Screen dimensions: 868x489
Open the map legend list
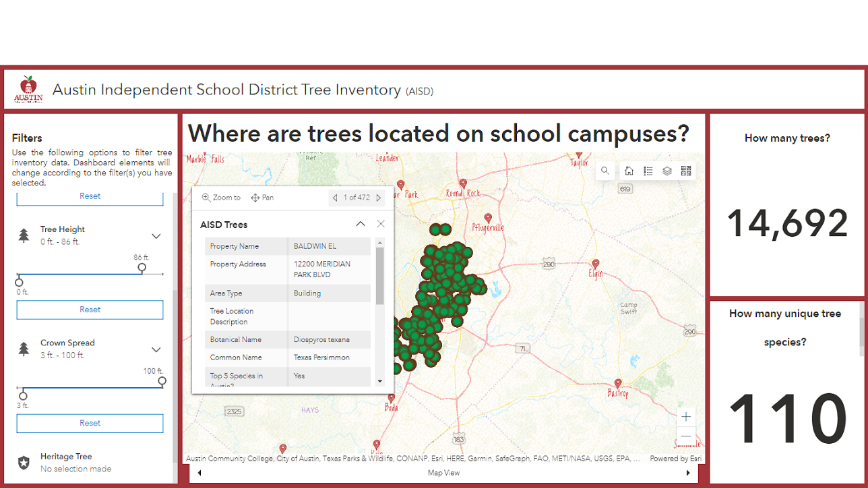(648, 171)
